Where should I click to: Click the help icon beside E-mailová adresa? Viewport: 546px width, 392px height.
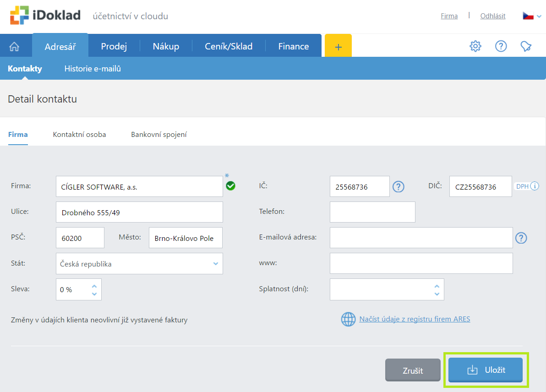521,238
